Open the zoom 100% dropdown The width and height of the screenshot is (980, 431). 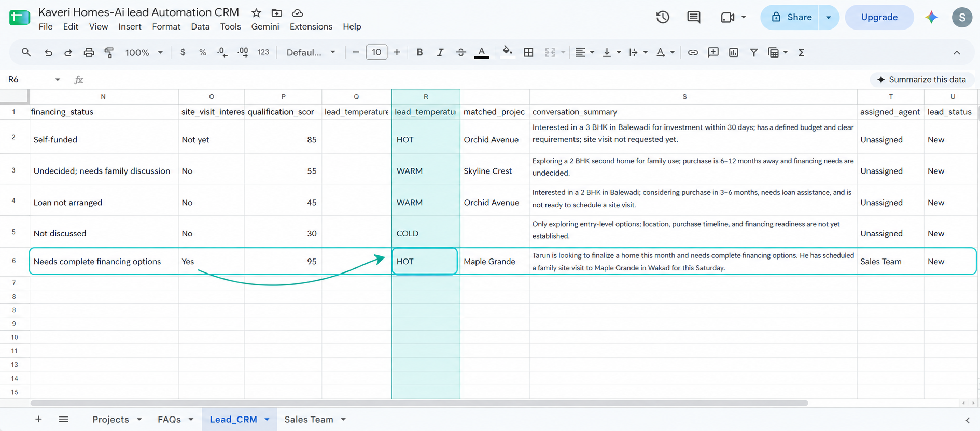tap(144, 52)
